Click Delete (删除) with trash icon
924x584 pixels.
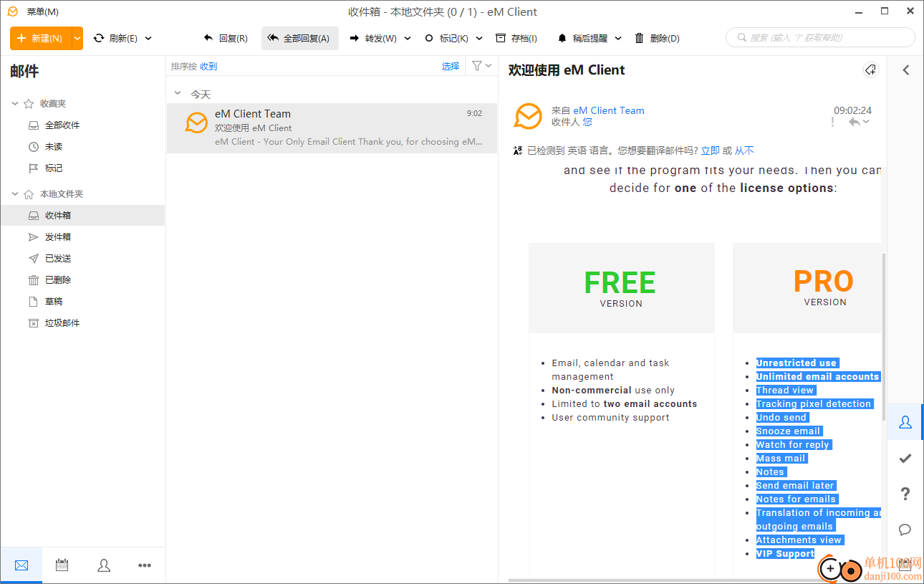tap(657, 39)
